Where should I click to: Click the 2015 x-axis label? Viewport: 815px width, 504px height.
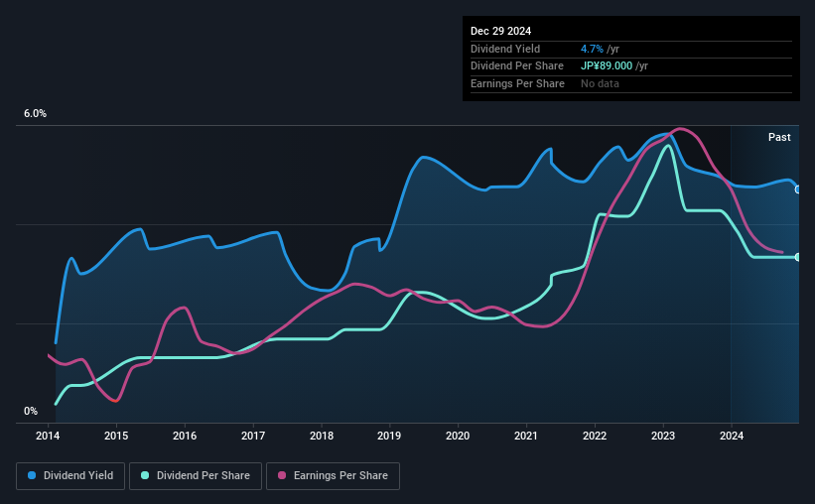(x=116, y=436)
